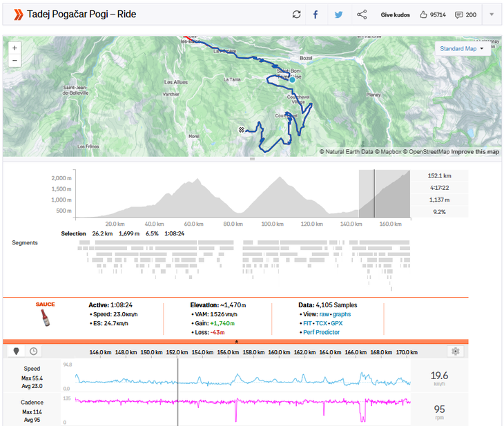Image resolution: width=504 pixels, height=426 pixels.
Task: Click the thumbs-up kudos count icon
Action: pos(423,14)
